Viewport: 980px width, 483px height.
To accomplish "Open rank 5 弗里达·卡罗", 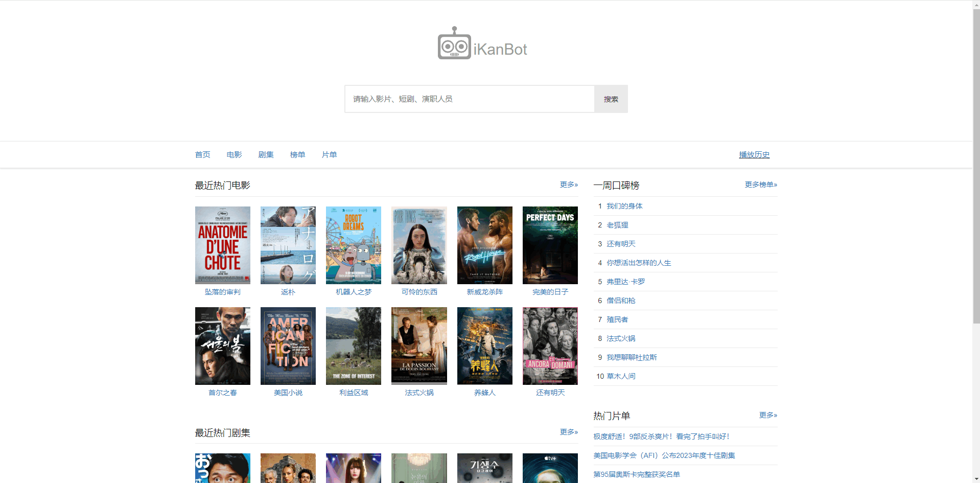I will (x=626, y=282).
